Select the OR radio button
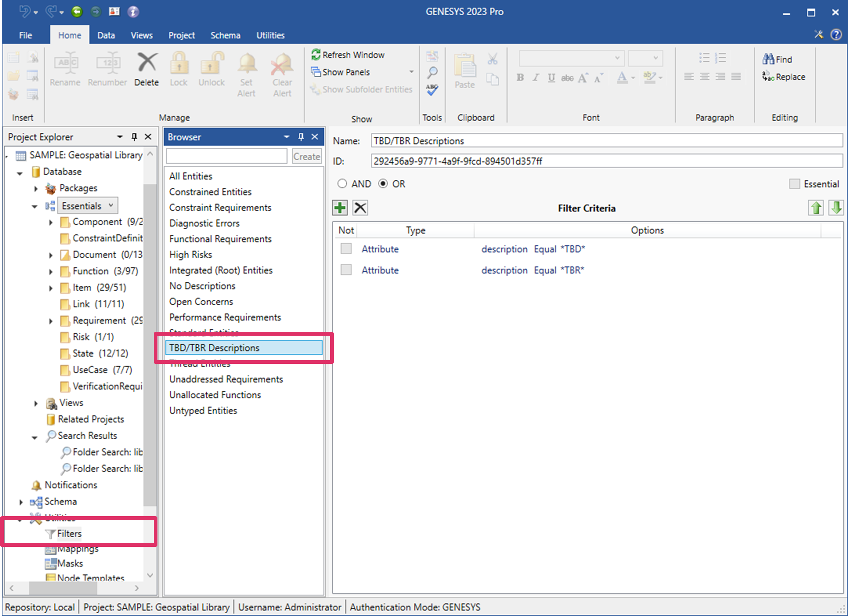 click(x=383, y=184)
